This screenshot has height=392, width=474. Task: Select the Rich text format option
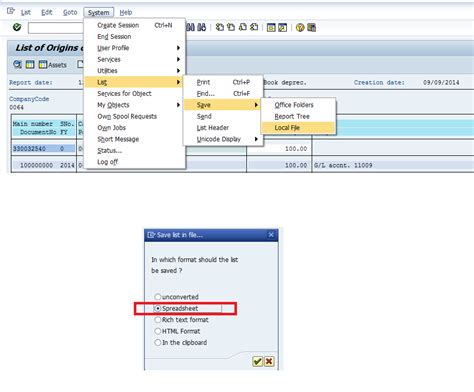tap(181, 320)
